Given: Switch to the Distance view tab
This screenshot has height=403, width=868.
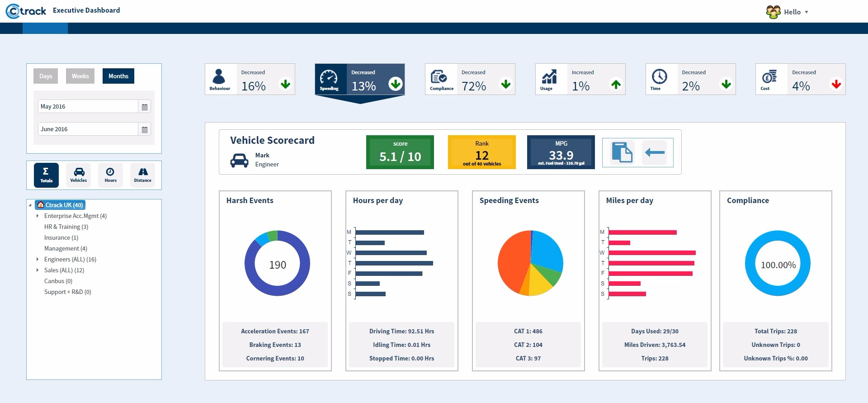Looking at the screenshot, I should [x=142, y=175].
